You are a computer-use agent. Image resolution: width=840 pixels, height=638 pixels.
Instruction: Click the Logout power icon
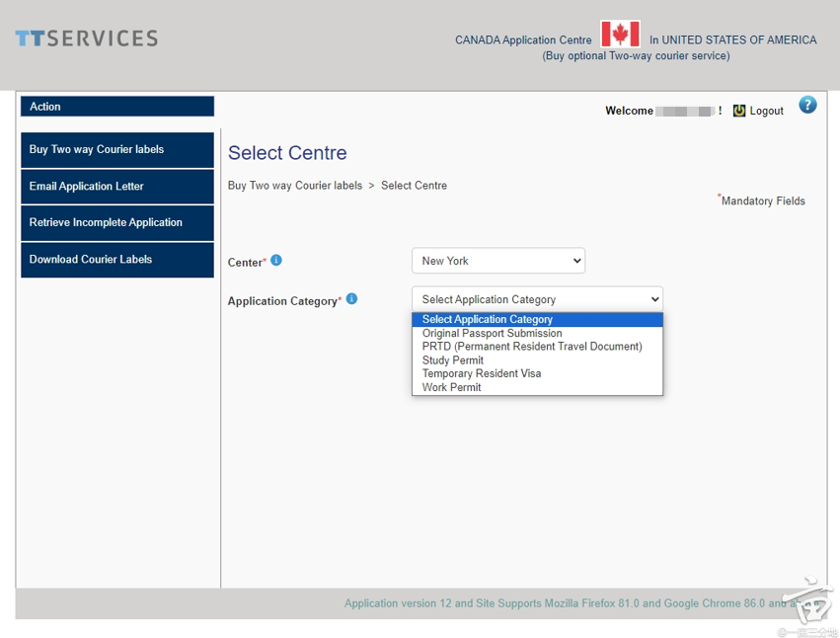coord(739,111)
